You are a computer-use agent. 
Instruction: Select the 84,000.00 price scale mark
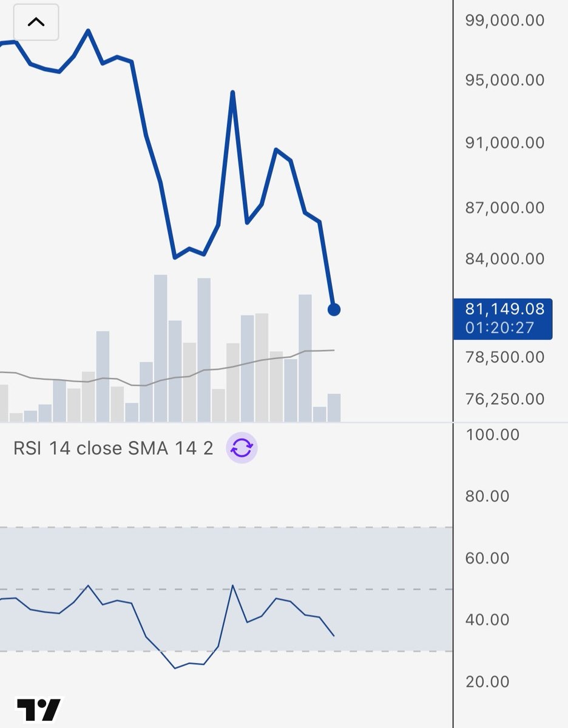pyautogui.click(x=504, y=258)
